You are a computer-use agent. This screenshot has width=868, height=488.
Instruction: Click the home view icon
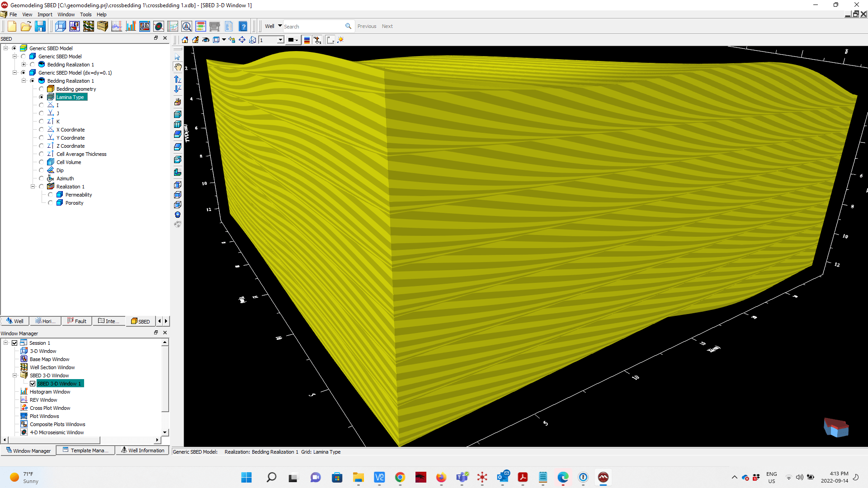point(185,40)
